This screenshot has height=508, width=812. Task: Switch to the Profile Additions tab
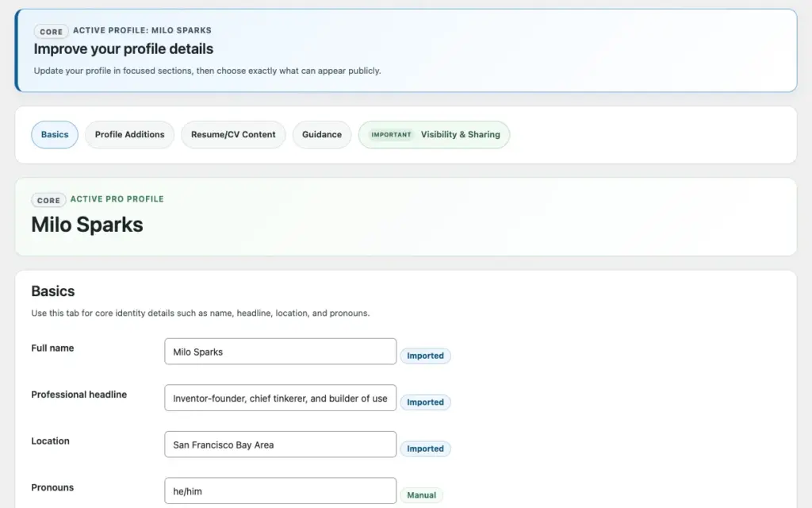pyautogui.click(x=129, y=135)
